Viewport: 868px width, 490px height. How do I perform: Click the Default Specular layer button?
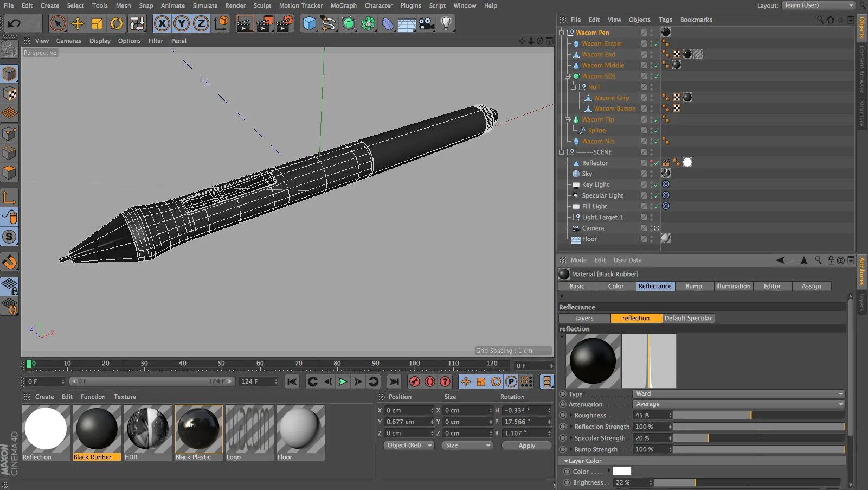(688, 318)
